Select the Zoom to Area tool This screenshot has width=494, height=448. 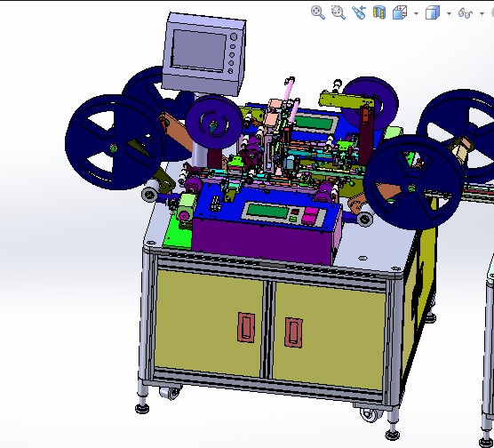click(339, 12)
